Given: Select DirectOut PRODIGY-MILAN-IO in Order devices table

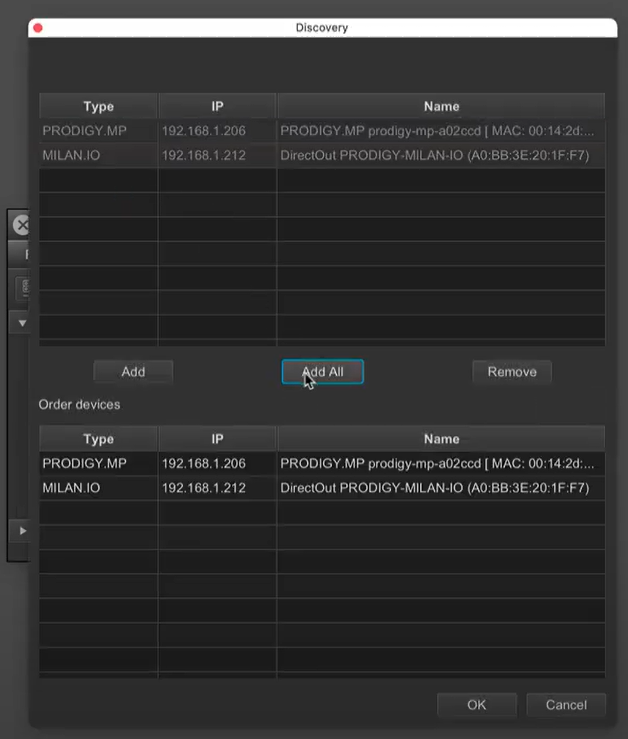Looking at the screenshot, I should coord(441,488).
